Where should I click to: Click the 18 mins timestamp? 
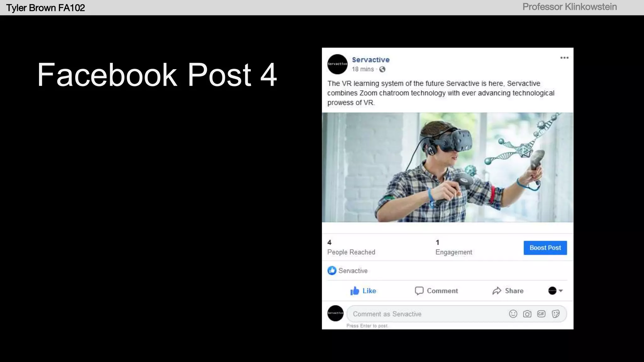pyautogui.click(x=363, y=69)
